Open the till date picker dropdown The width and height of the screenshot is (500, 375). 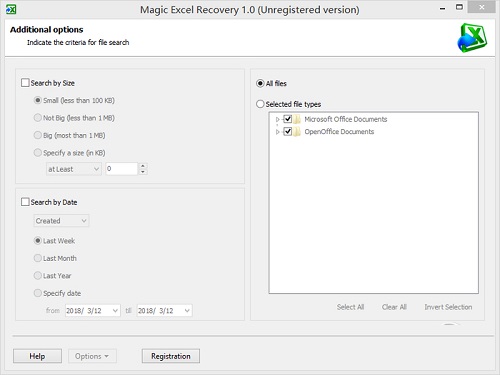pyautogui.click(x=187, y=311)
